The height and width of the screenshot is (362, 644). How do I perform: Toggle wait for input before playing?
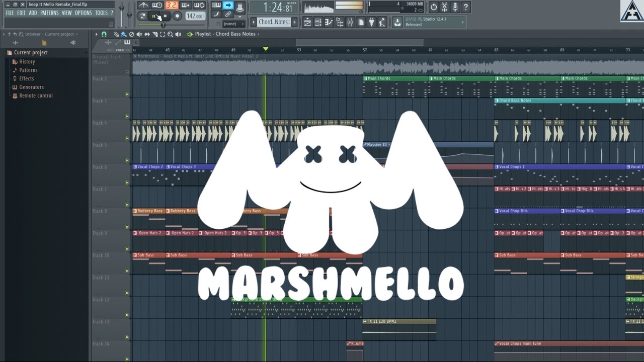click(x=157, y=6)
